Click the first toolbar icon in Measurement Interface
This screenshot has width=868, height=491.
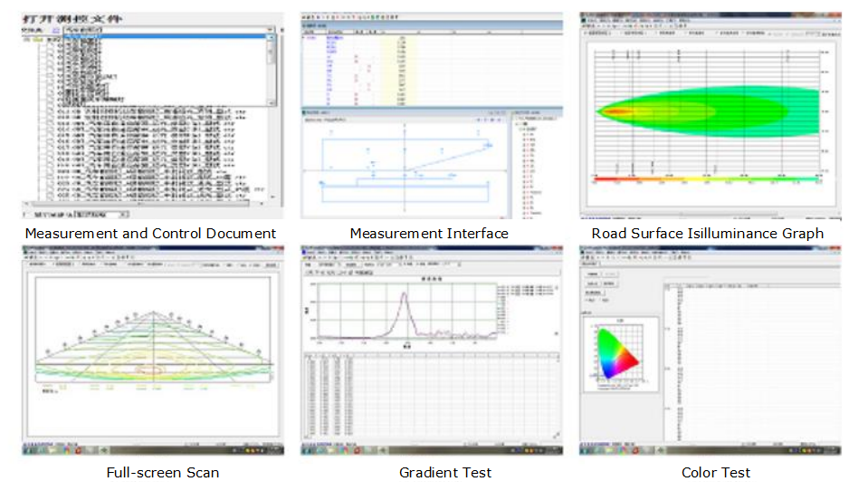pos(304,17)
